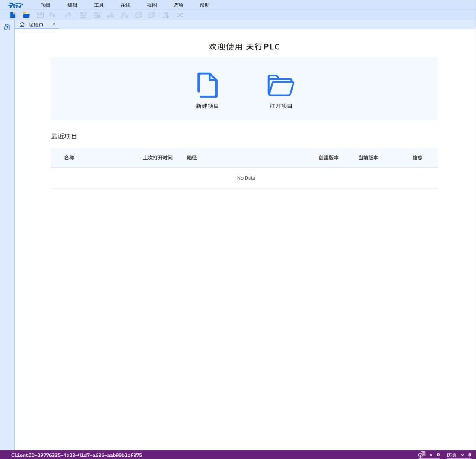This screenshot has width=476, height=459.
Task: Click the blue new file toolbar icon
Action: point(13,15)
